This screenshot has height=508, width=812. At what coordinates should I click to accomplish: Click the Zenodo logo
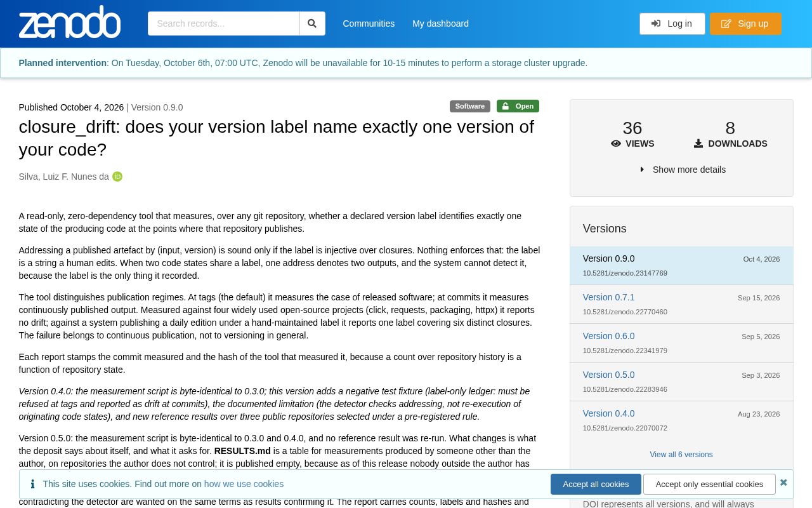pos(70,23)
